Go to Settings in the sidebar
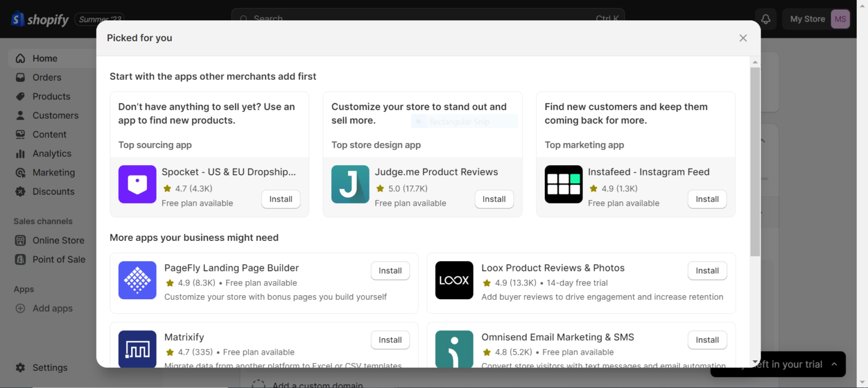868x388 pixels. pos(50,368)
